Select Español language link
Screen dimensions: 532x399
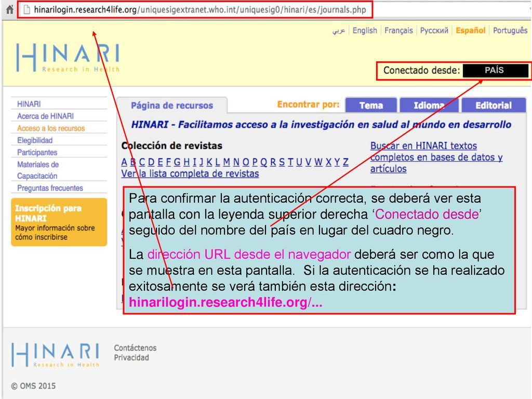coord(471,31)
